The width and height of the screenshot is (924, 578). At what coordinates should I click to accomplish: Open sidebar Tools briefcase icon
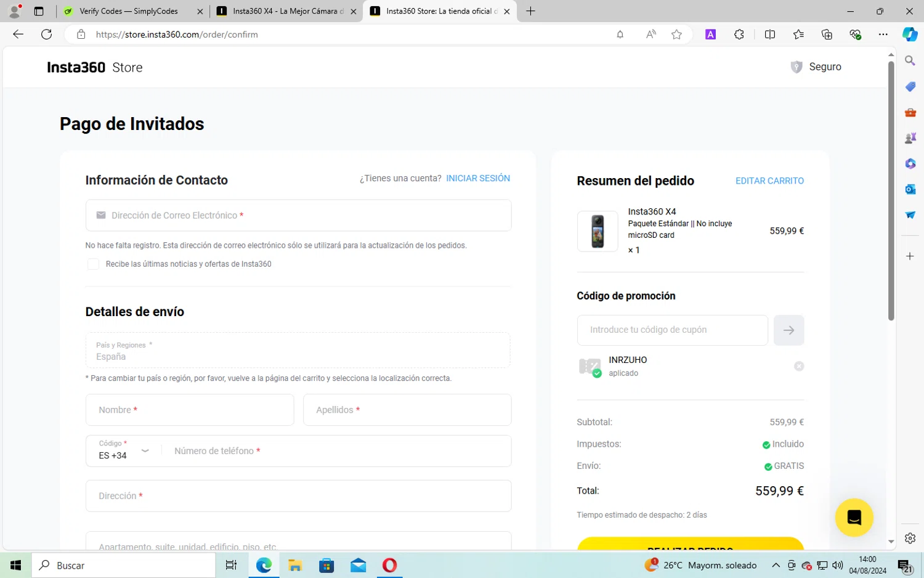tap(910, 112)
